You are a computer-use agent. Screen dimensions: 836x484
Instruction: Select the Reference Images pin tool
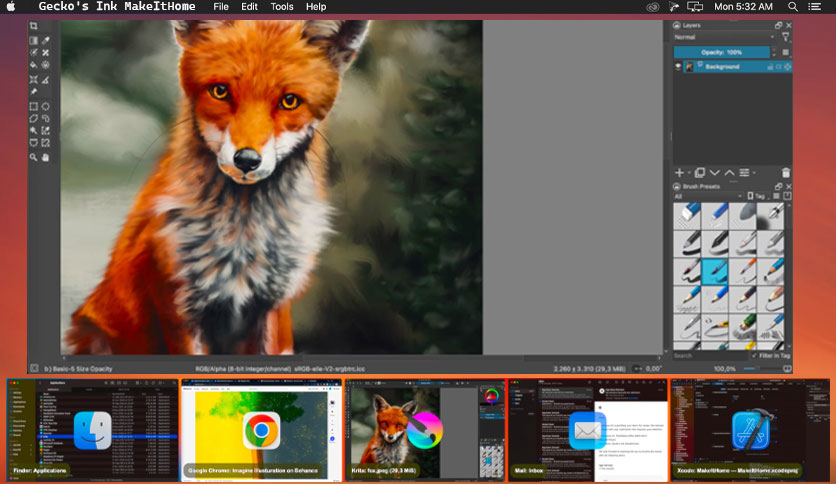coord(34,92)
